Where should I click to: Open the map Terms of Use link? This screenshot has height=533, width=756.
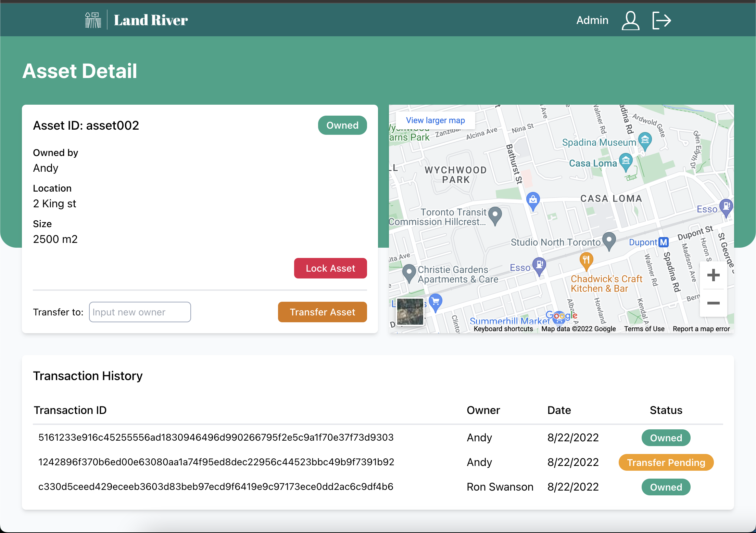(644, 329)
